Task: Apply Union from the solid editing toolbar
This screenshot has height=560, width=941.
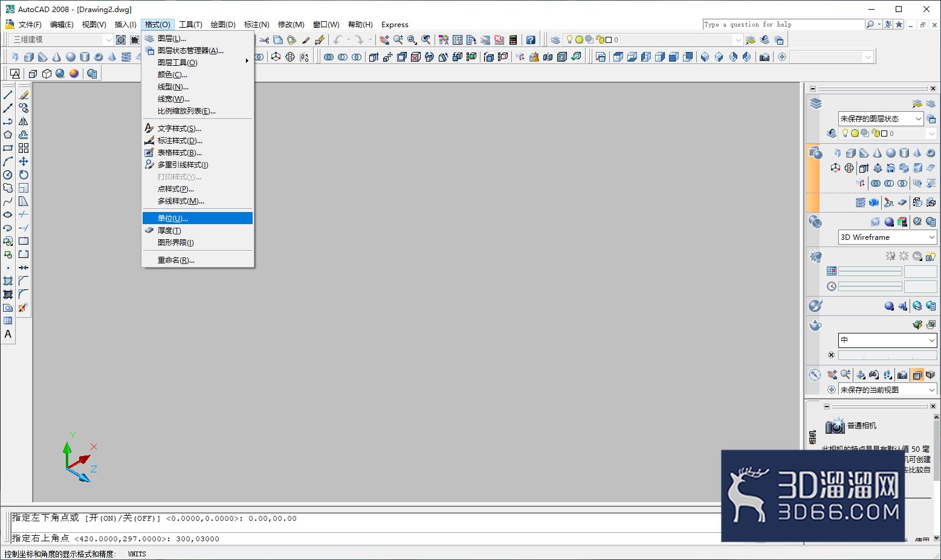Action: click(329, 57)
